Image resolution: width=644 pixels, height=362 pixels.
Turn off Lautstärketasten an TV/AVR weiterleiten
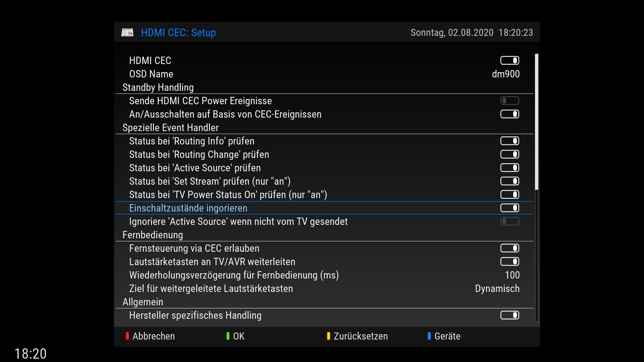(x=509, y=261)
